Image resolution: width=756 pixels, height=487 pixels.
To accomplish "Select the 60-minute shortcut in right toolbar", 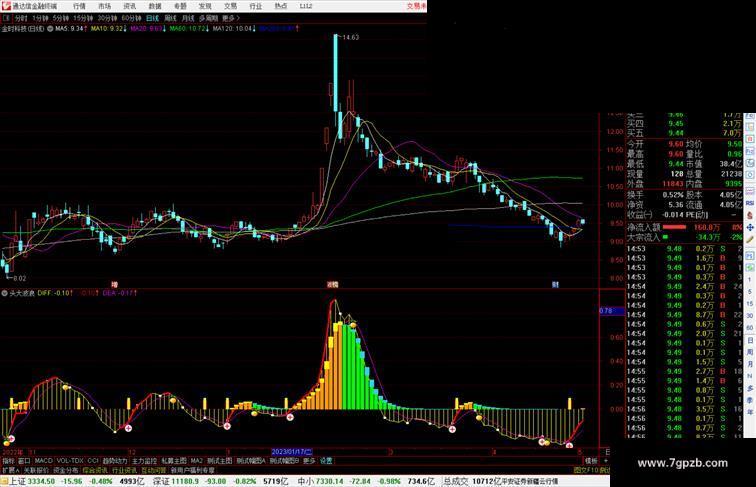I will click(750, 328).
